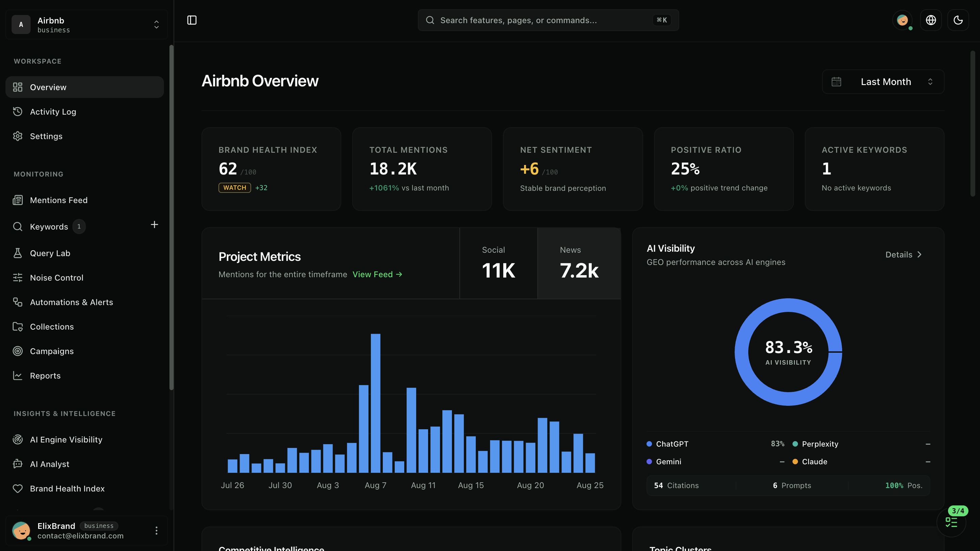Click the calendar icon in date selector
This screenshot has height=551, width=980.
(x=836, y=82)
